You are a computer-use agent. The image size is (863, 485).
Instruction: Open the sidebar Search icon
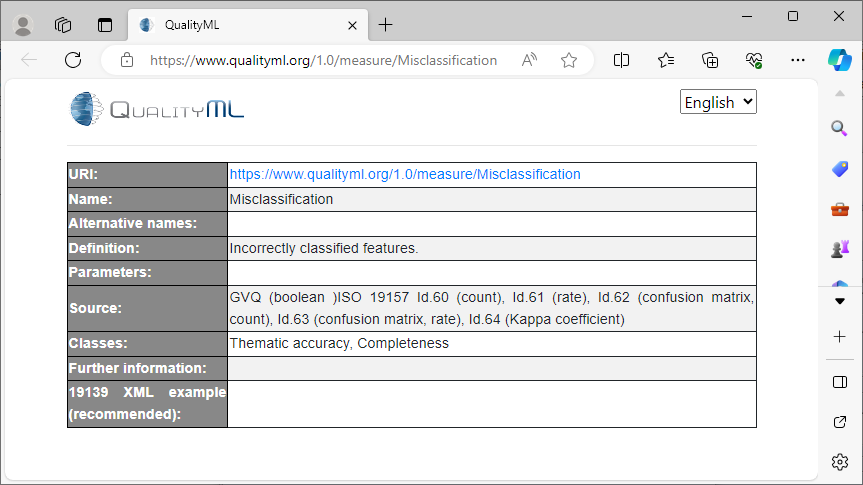pos(840,128)
